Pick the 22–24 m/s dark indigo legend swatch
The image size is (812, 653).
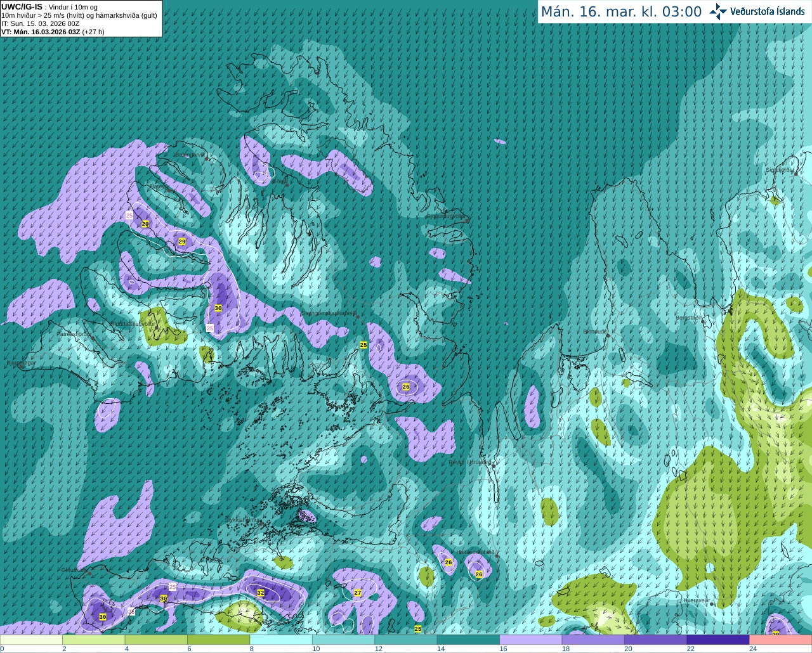point(719,640)
